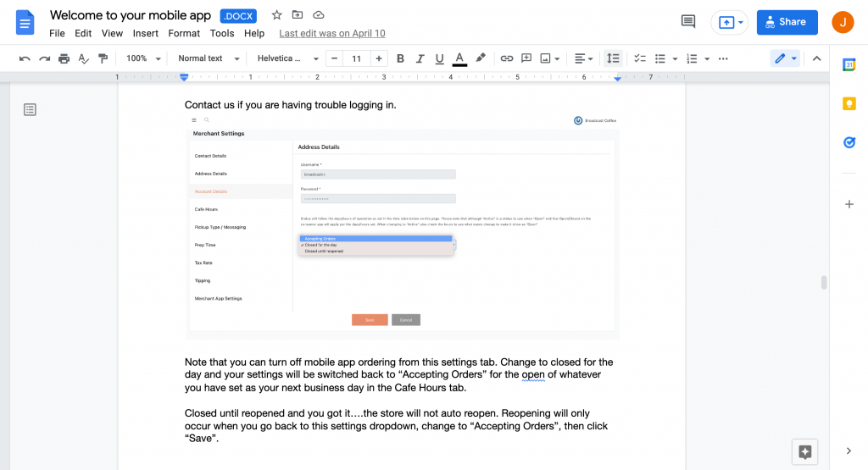This screenshot has height=470, width=868.
Task: Click the Print icon
Action: pyautogui.click(x=64, y=58)
